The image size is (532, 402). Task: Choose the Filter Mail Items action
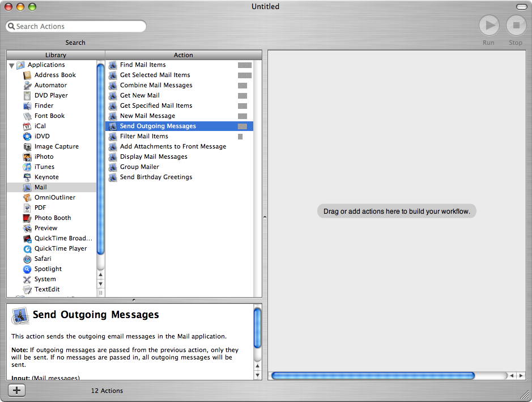pos(180,136)
